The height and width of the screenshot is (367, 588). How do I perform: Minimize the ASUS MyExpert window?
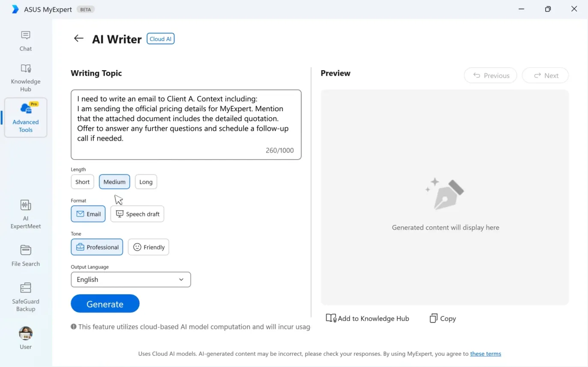(521, 9)
